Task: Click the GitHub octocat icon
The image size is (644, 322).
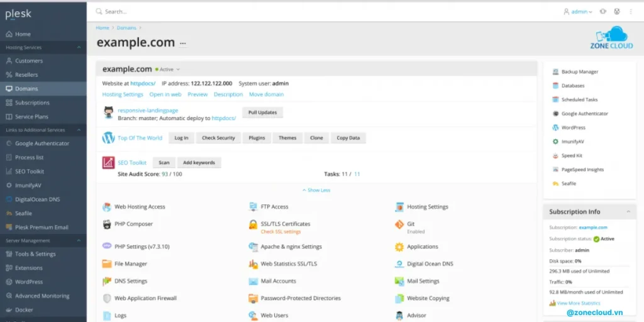Action: pyautogui.click(x=108, y=112)
